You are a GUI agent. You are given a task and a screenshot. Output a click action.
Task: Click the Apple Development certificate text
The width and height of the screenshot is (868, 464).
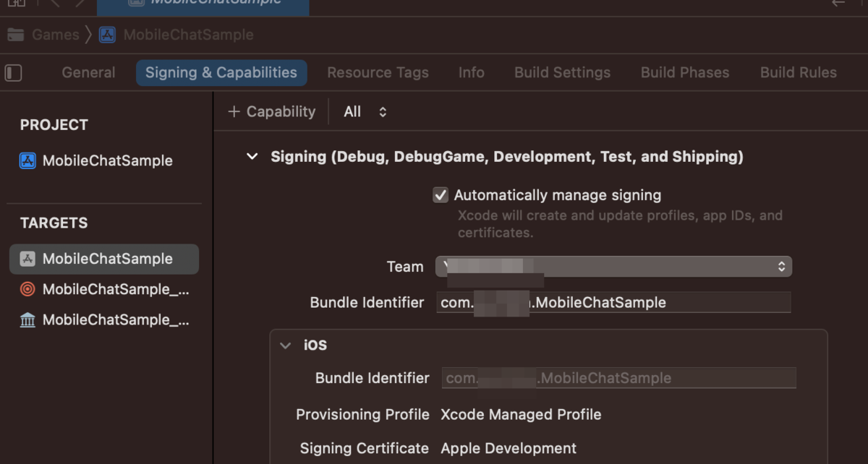click(509, 449)
